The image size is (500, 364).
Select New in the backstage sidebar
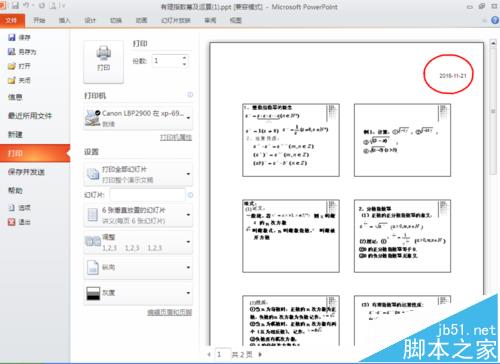coord(15,135)
